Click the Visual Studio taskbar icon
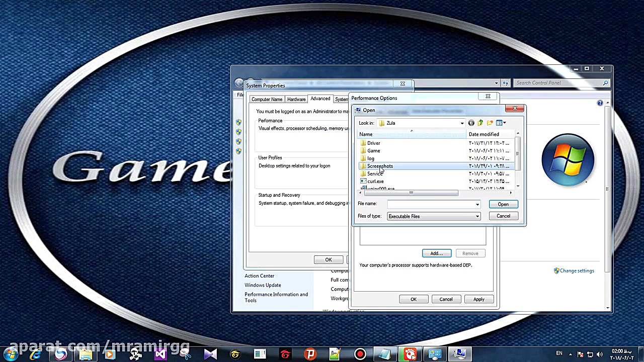The image size is (644, 362). (x=160, y=354)
